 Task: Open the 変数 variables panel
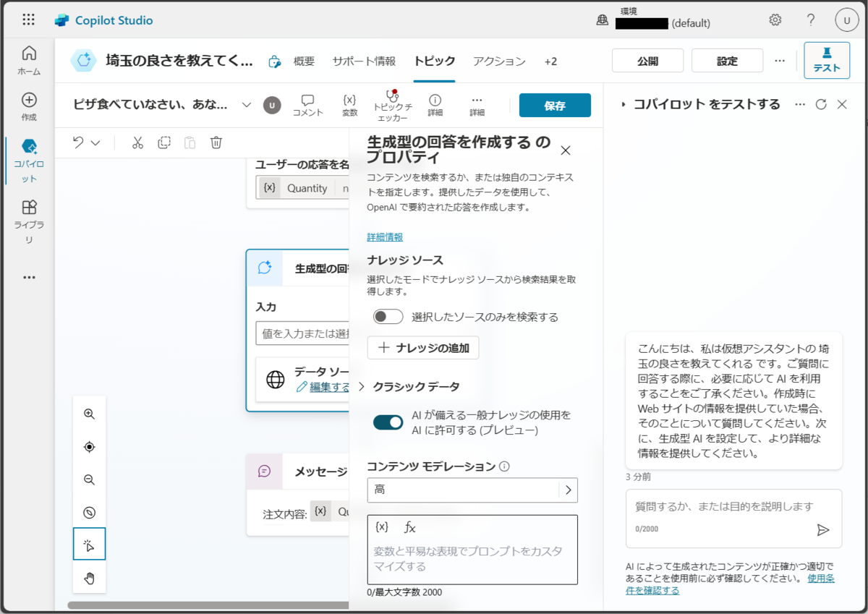pyautogui.click(x=349, y=105)
